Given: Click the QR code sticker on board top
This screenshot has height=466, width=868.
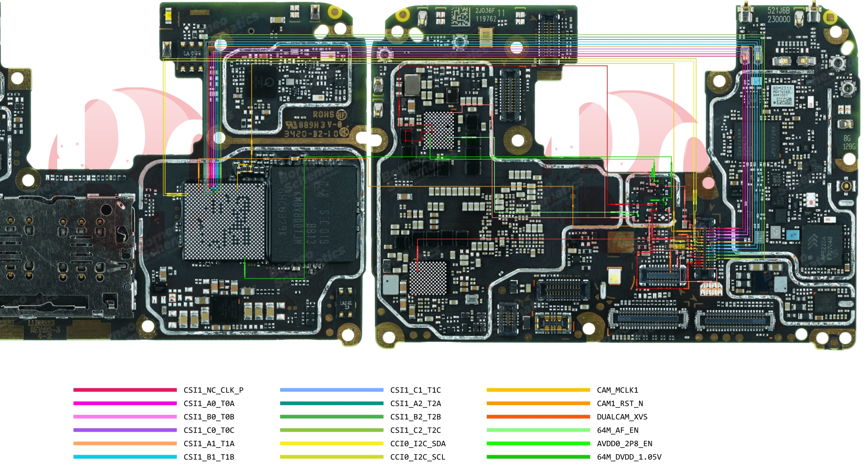Looking at the screenshot, I should 461,17.
